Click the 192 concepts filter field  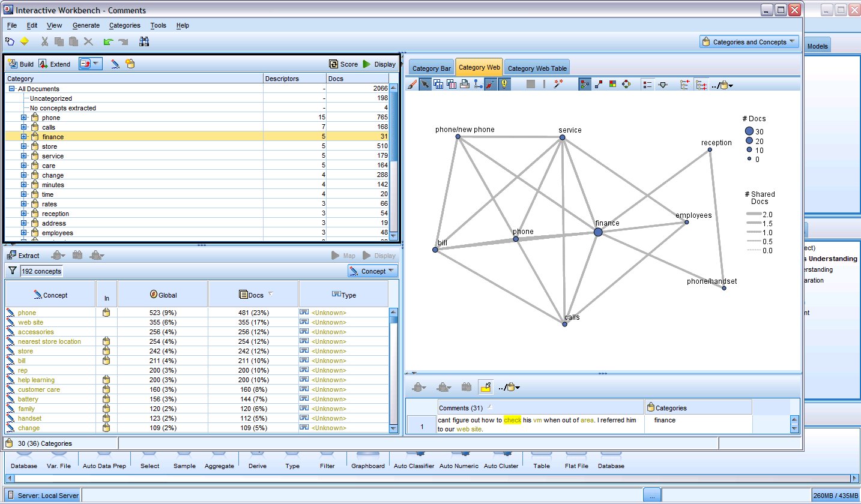(x=41, y=271)
